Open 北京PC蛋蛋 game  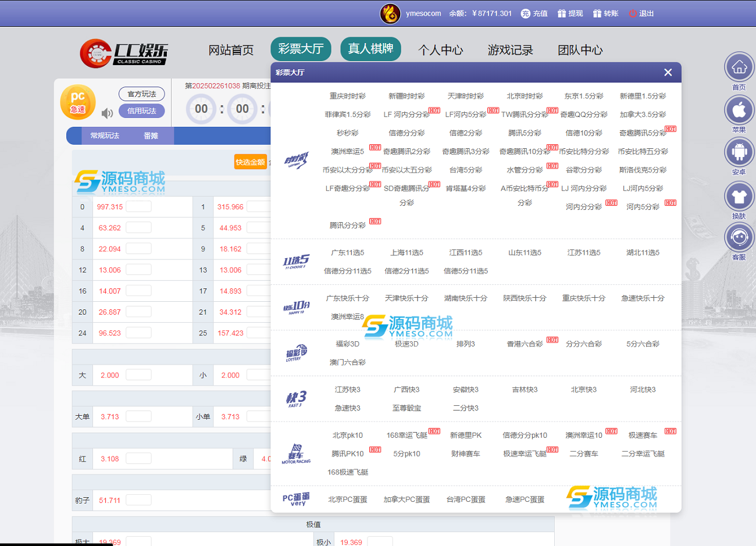tap(348, 499)
